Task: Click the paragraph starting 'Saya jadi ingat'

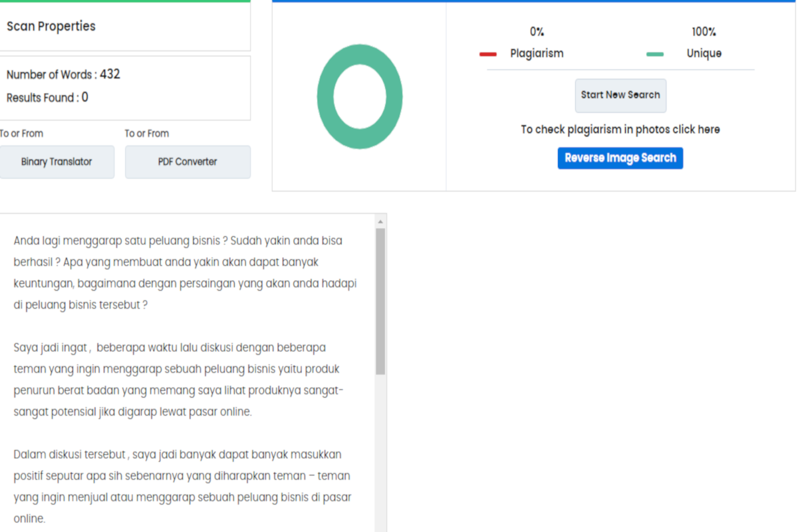Action: tap(178, 379)
